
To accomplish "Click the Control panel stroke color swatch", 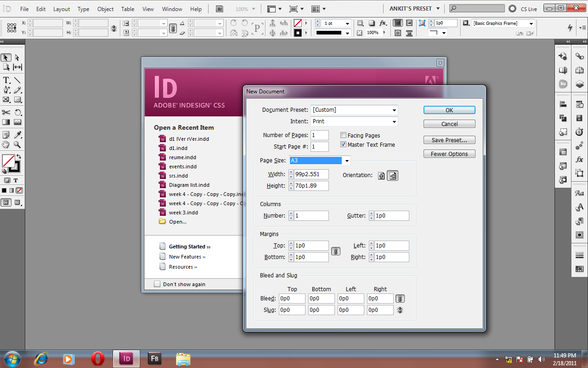I will (298, 33).
